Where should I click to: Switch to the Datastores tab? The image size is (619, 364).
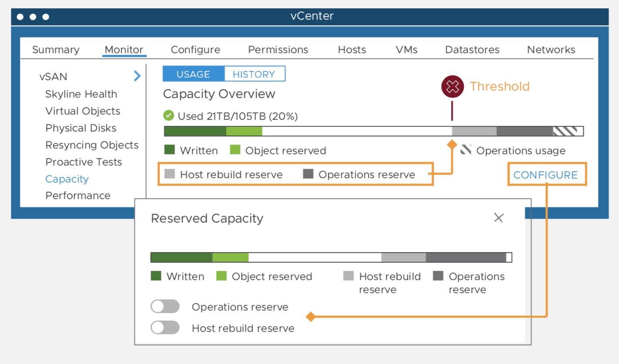point(472,50)
